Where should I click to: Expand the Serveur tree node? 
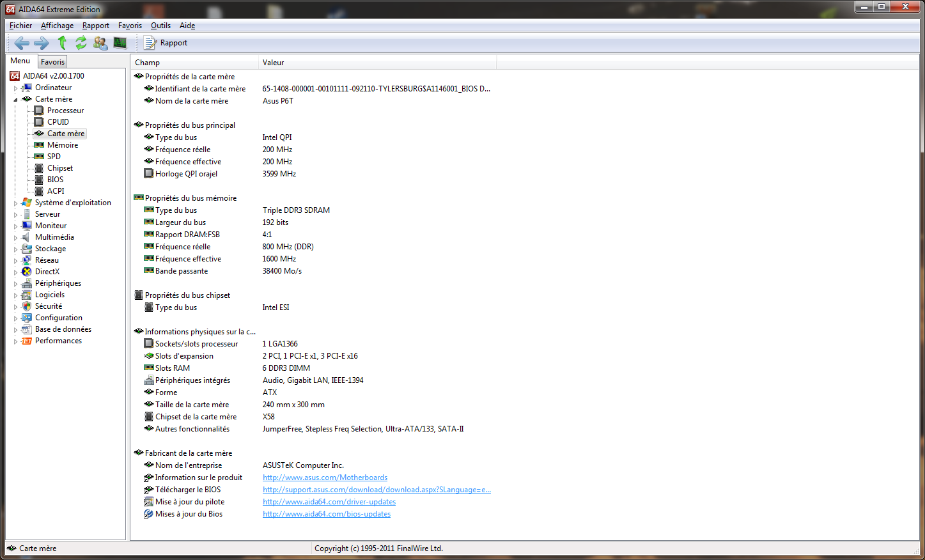[x=16, y=215]
